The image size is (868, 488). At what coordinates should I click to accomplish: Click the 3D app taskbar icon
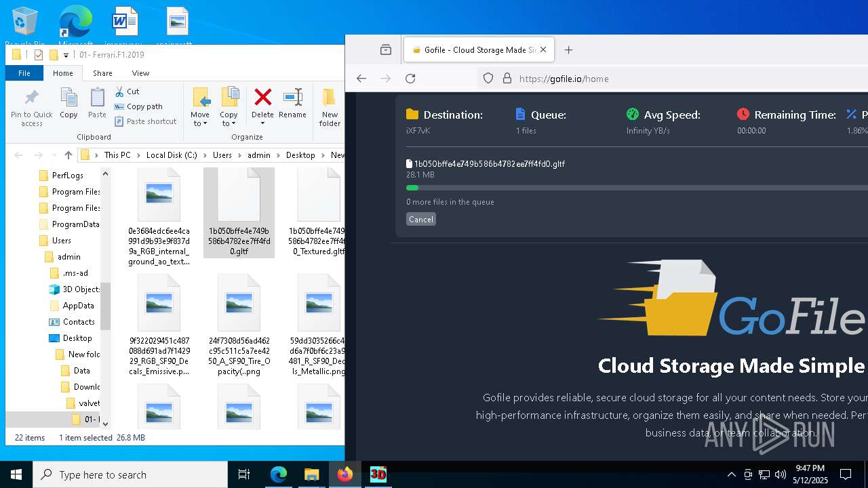(x=378, y=474)
